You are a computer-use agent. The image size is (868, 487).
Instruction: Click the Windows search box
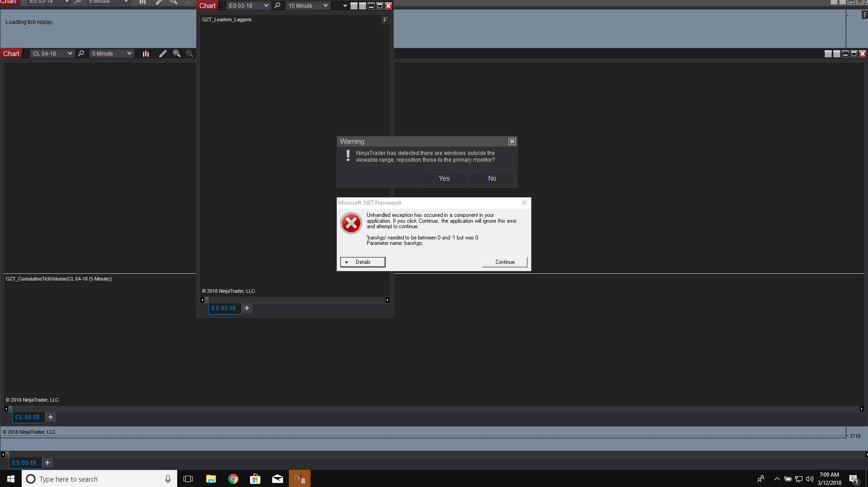(99, 479)
